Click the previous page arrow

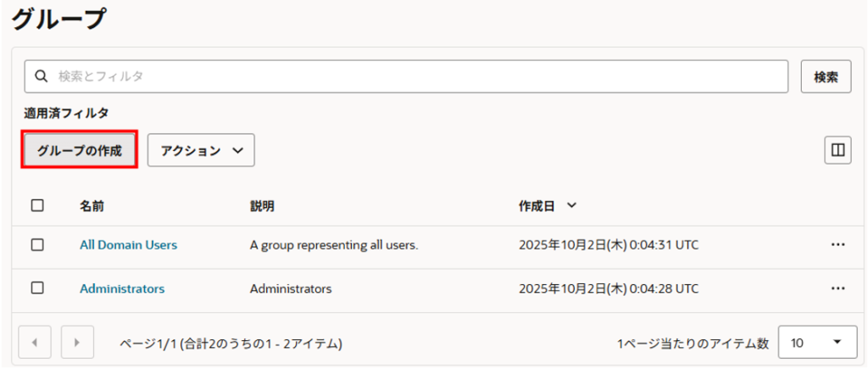click(35, 343)
